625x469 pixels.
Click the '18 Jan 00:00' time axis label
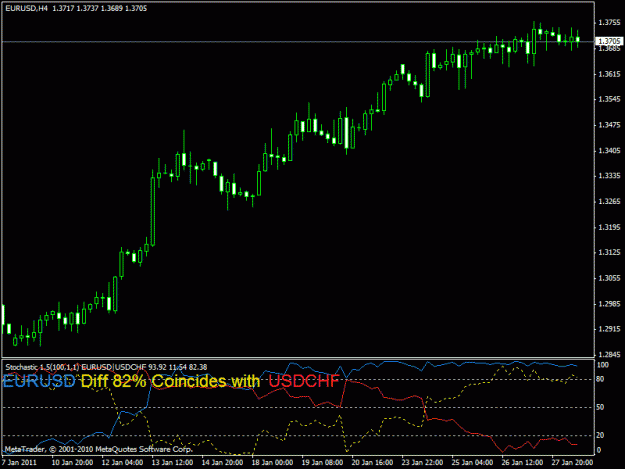click(272, 463)
